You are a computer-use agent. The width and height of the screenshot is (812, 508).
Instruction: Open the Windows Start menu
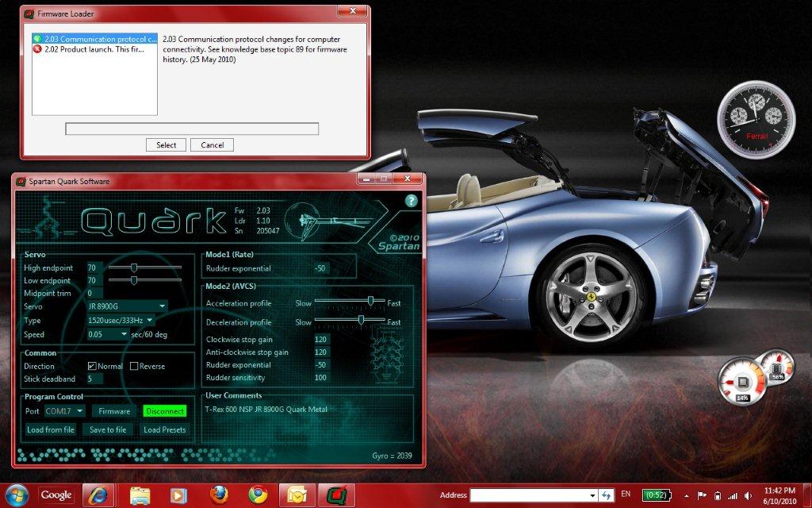[x=16, y=495]
